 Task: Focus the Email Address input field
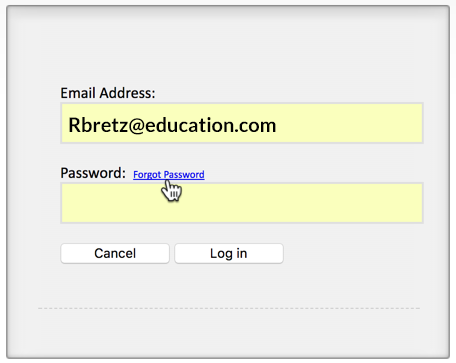tap(242, 123)
